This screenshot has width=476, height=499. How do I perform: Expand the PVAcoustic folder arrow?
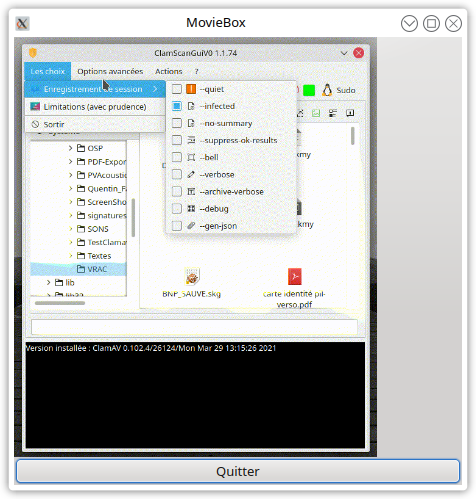click(70, 175)
